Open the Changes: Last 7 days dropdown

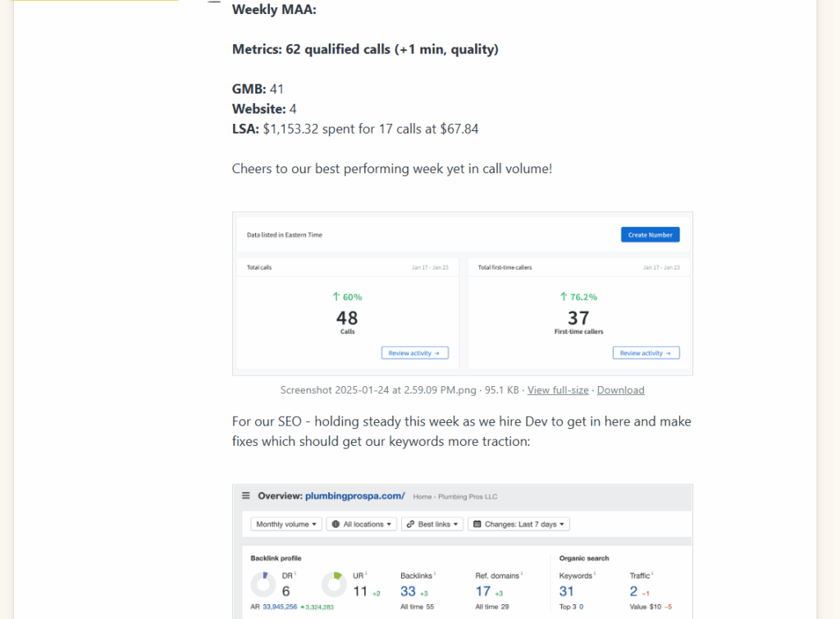(518, 524)
